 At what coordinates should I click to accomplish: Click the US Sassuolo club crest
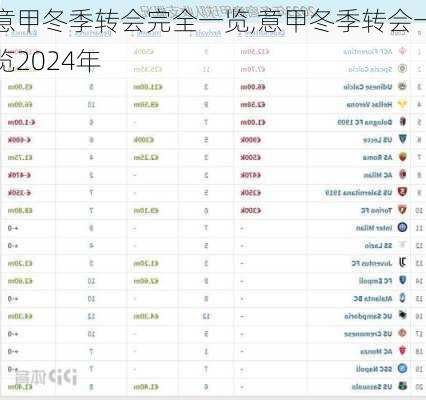403,386
